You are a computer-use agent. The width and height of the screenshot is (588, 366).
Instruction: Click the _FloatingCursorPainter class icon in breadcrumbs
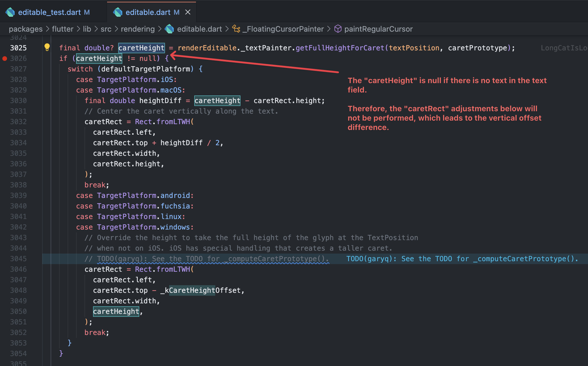point(236,29)
